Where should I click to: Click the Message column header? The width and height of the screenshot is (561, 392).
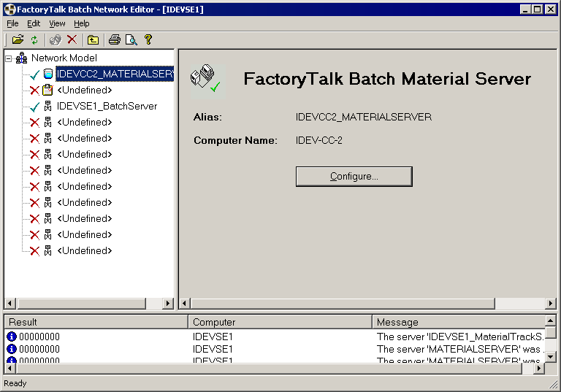pyautogui.click(x=459, y=322)
